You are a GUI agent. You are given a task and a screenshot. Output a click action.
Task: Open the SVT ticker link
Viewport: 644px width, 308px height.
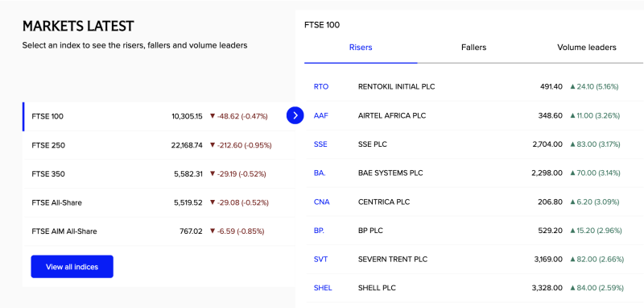320,260
